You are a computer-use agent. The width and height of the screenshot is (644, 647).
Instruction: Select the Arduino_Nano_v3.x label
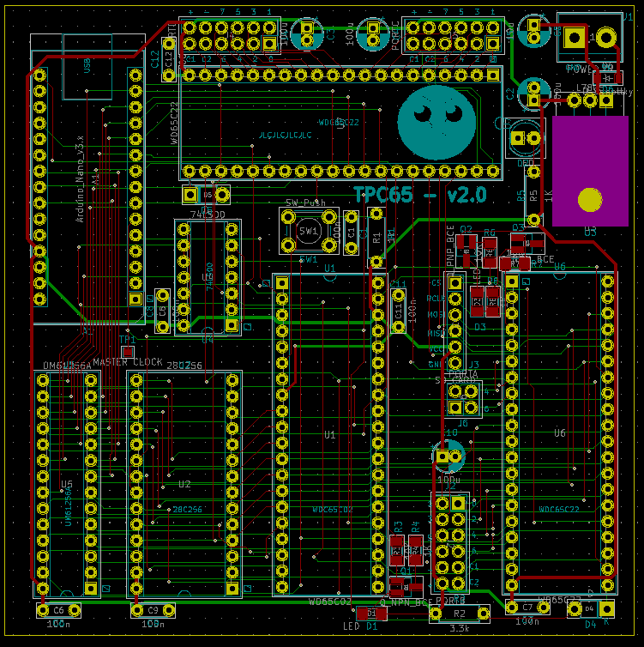click(81, 178)
